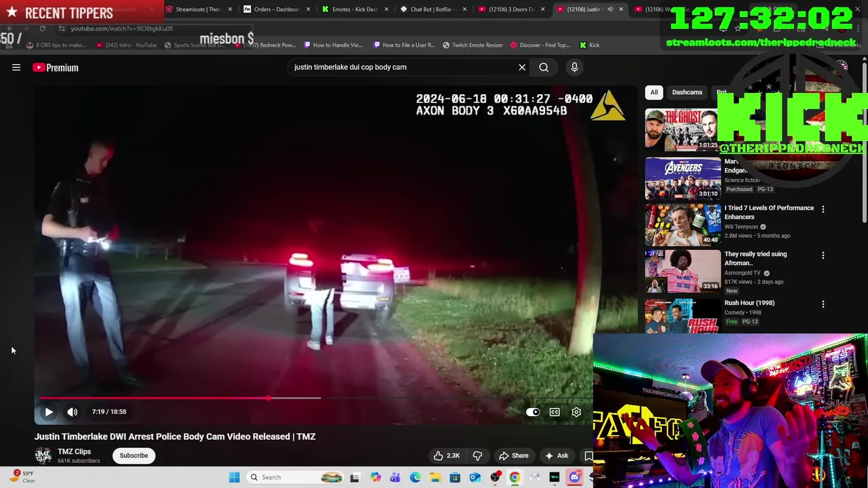
Task: Like the video (2.3K)
Action: [x=446, y=455]
